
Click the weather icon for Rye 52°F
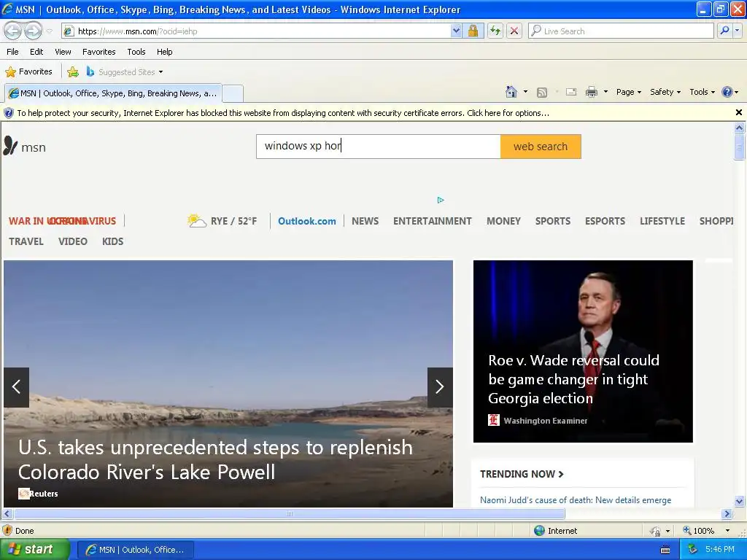196,220
